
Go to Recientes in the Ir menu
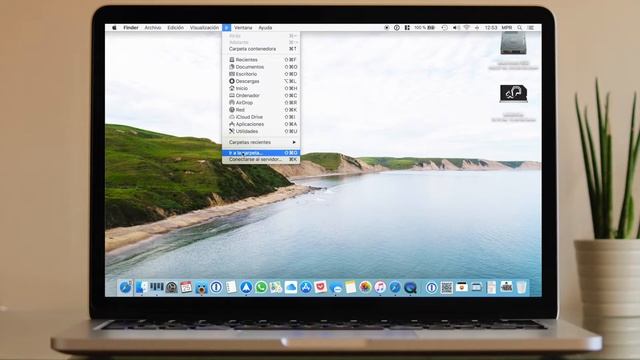click(x=261, y=60)
